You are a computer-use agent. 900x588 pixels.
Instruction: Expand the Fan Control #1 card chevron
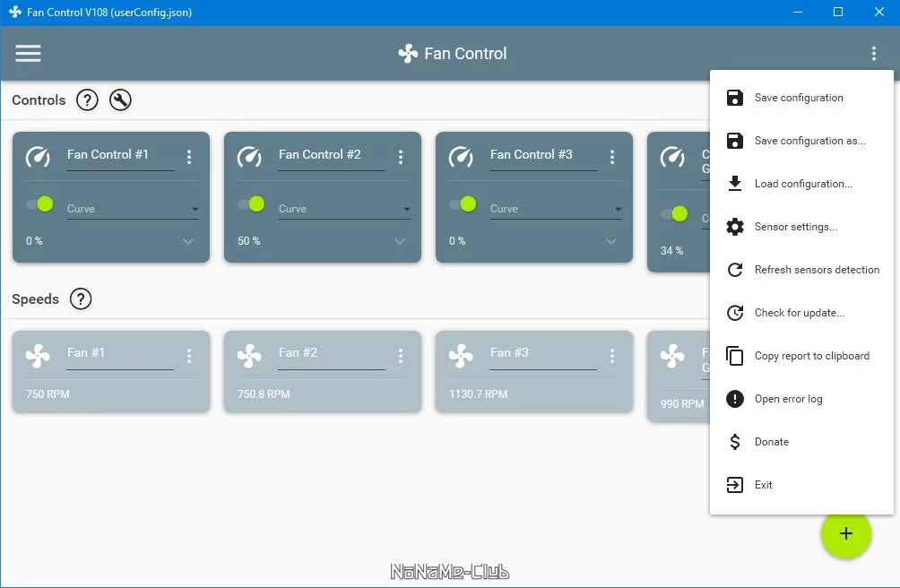(188, 241)
